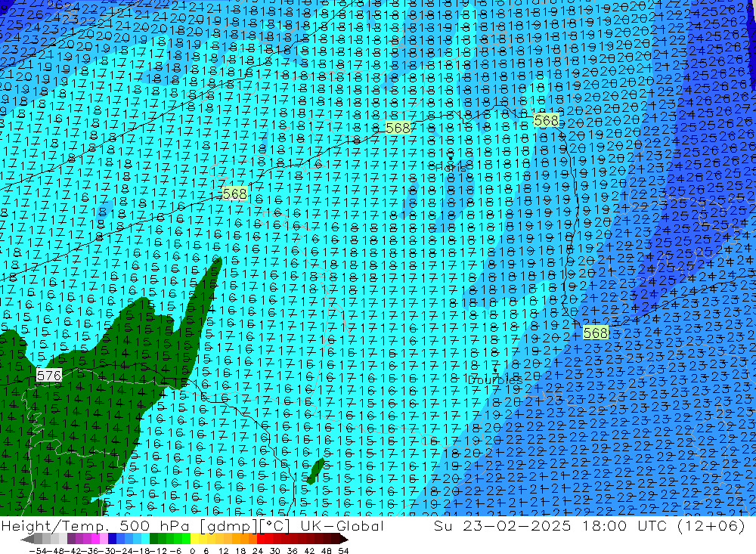Screen dimensions: 756x554
Task: Click the 576 contour label
Action: point(48,375)
